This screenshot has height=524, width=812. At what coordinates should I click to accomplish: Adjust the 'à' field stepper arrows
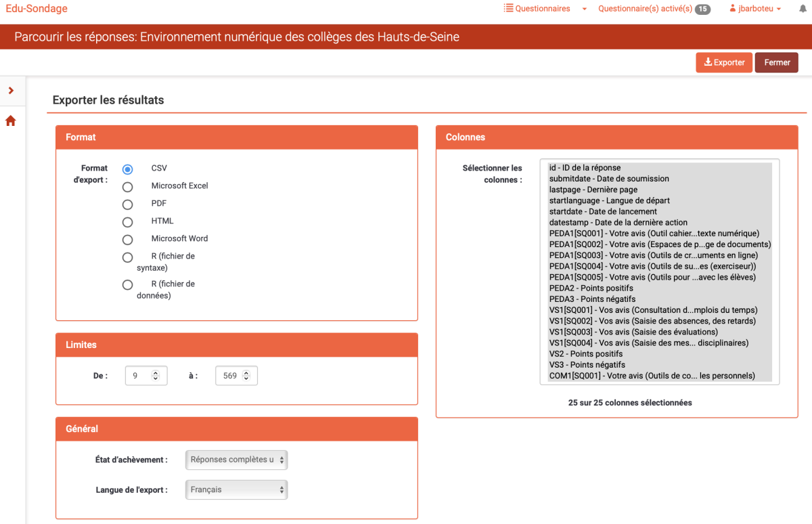coord(246,376)
